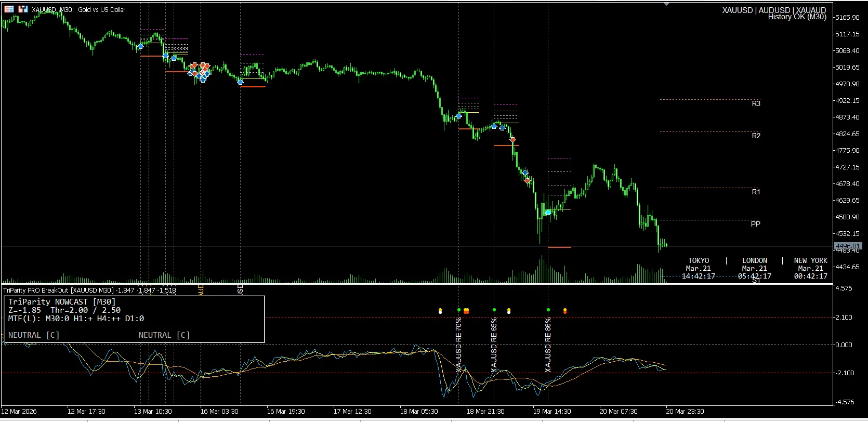Click the '12 Mar 2026' date on time axis
The image size is (868, 422).
(x=19, y=412)
